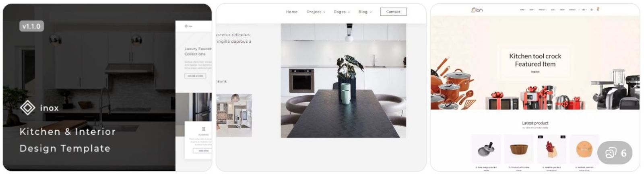Click the Explore Kitchen button
The image size is (644, 177).
(x=195, y=76)
